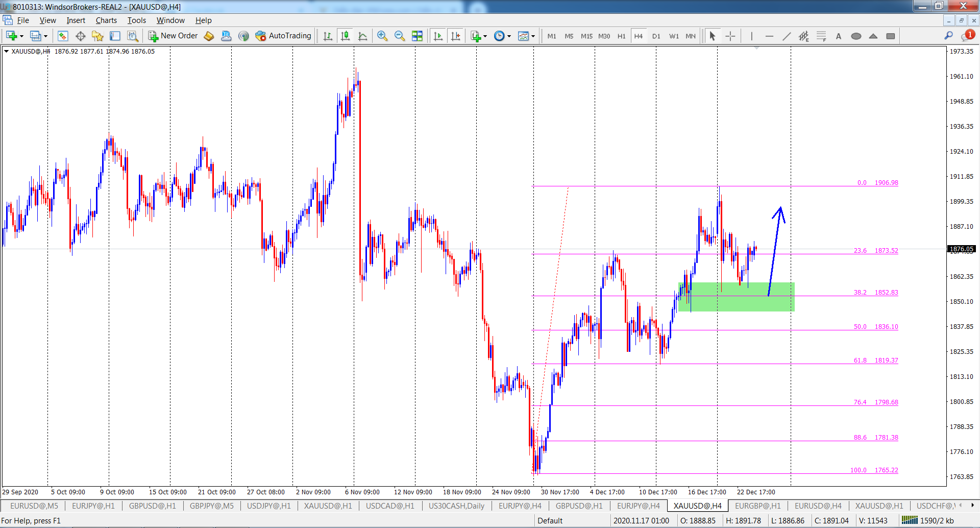Switch chart to Bar Chart mode
980x528 pixels.
(x=328, y=36)
